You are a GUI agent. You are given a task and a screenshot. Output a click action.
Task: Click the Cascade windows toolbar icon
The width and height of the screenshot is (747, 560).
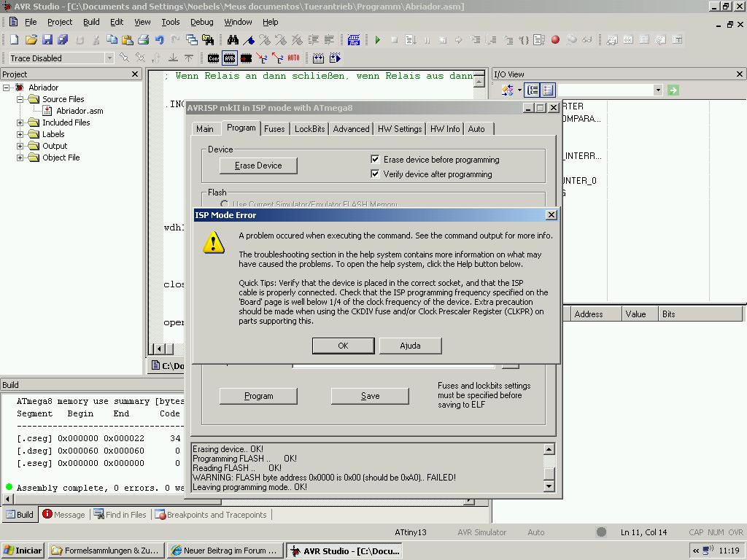(192, 39)
